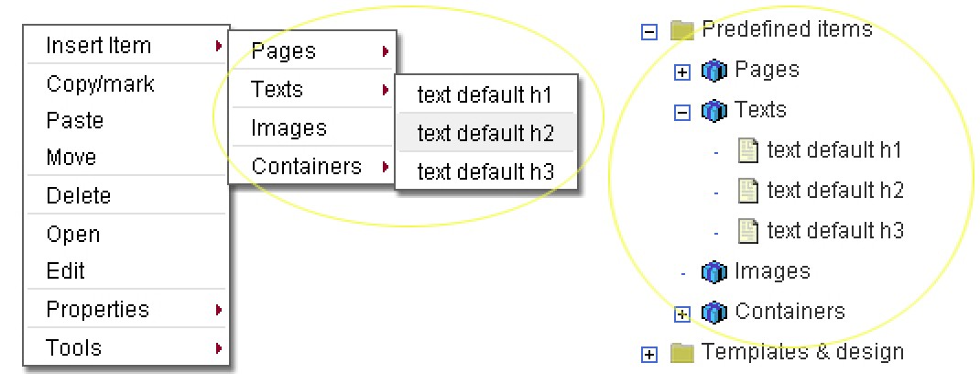
Task: Choose text default h2 from the submenu
Action: point(485,133)
